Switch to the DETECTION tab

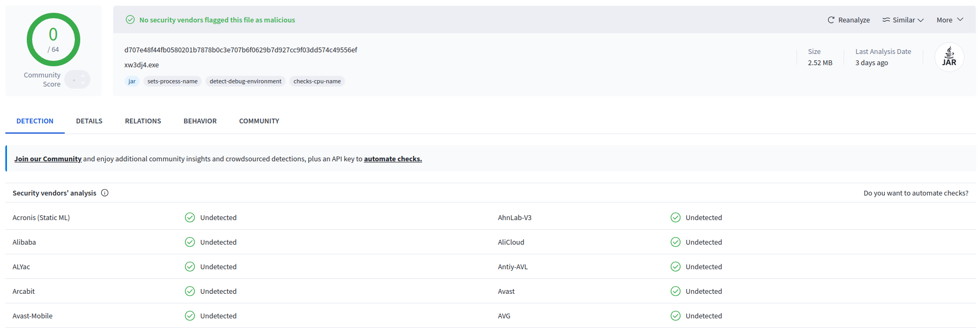pos(35,121)
